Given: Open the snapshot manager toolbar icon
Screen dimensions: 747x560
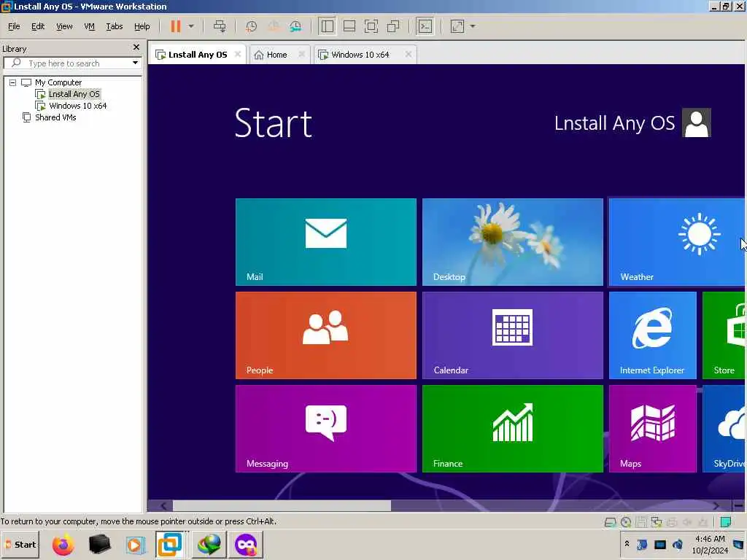Looking at the screenshot, I should 295,26.
